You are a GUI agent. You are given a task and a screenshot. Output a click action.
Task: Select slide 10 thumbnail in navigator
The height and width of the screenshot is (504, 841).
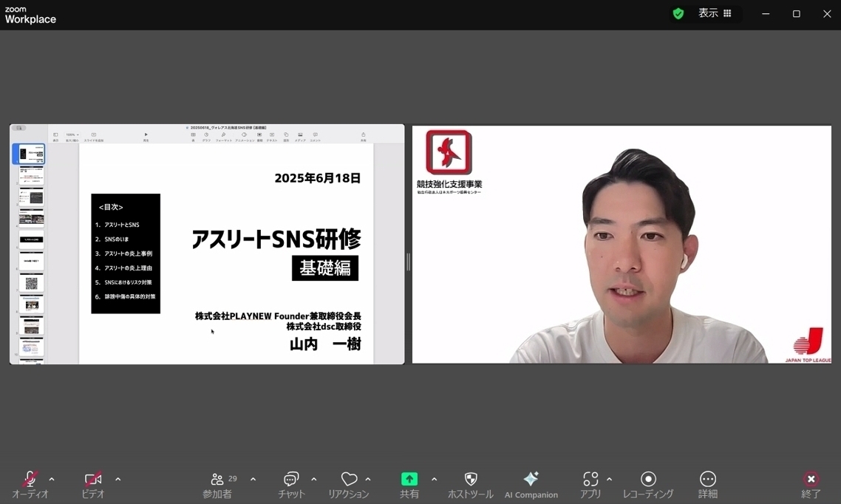31,347
